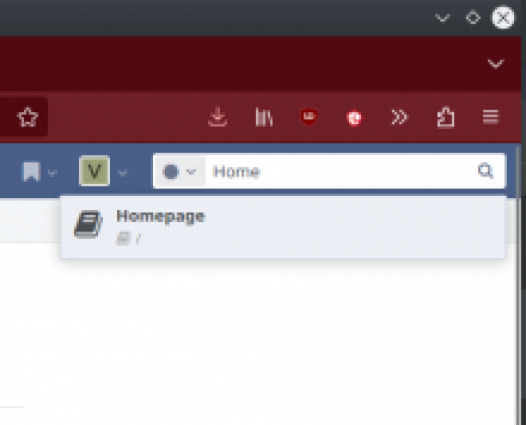
Task: Open the hamburger application menu
Action: point(491,117)
